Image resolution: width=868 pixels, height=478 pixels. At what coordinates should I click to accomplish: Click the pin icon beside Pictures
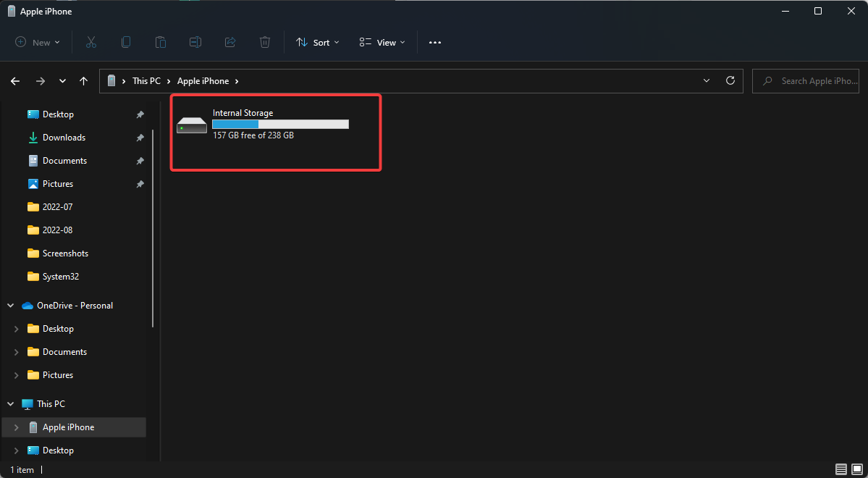click(140, 184)
